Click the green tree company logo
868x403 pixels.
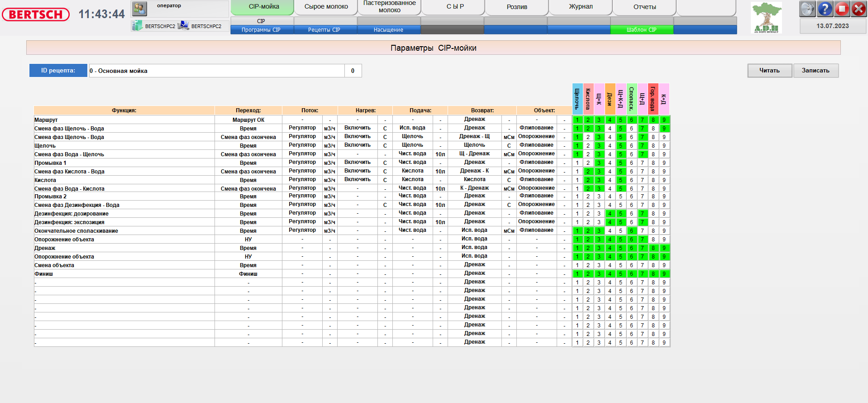pos(766,17)
